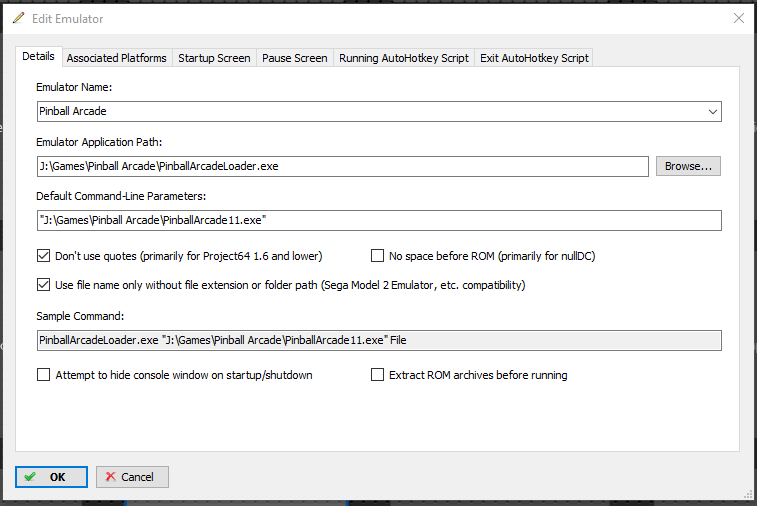757x506 pixels.
Task: Click the dialog's resize grip corner
Action: [x=748, y=494]
